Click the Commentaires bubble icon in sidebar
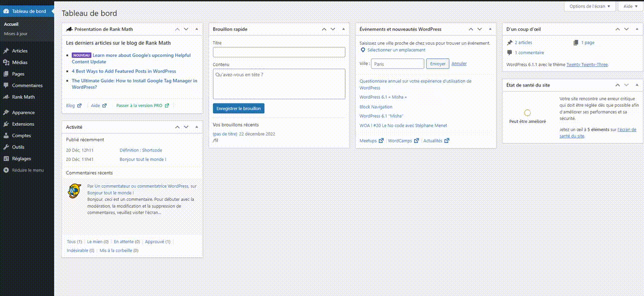The height and width of the screenshot is (296, 644). point(6,86)
